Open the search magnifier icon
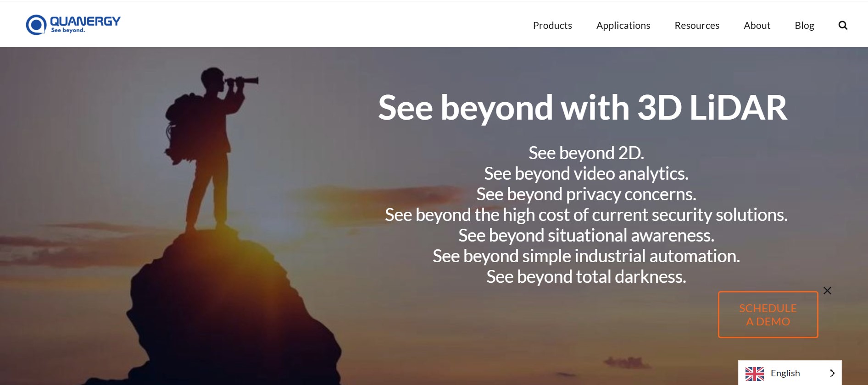 pyautogui.click(x=843, y=25)
